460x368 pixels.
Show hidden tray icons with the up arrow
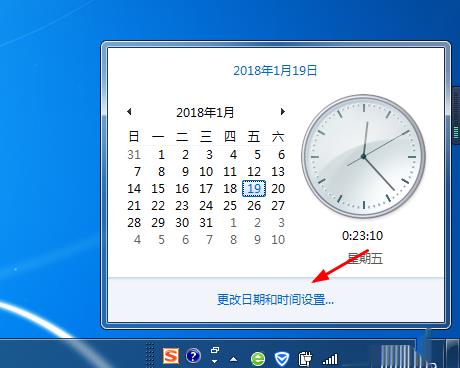[234, 359]
